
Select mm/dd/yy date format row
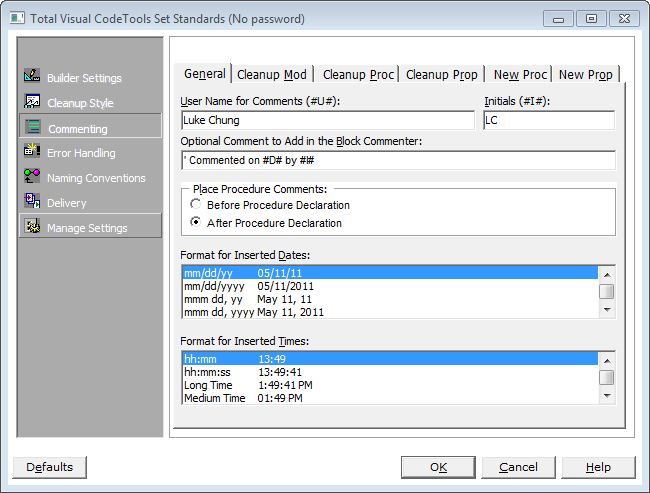pyautogui.click(x=390, y=273)
